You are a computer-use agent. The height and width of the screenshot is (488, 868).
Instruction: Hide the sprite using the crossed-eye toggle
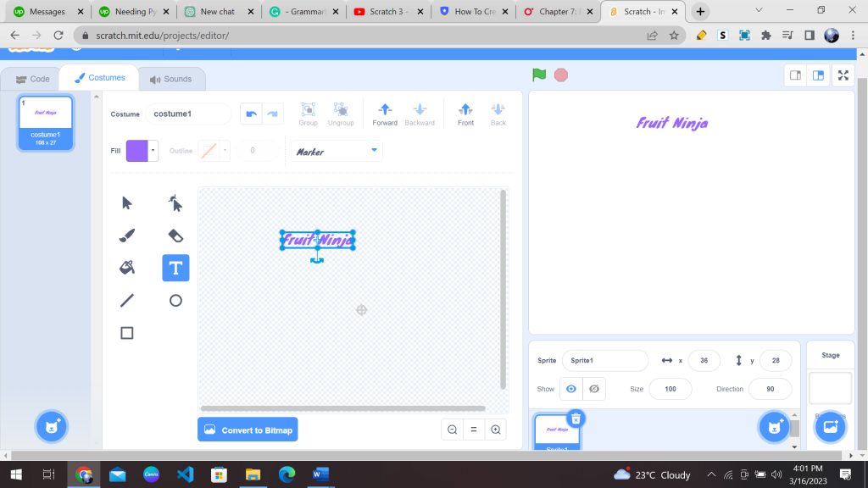[x=594, y=389]
